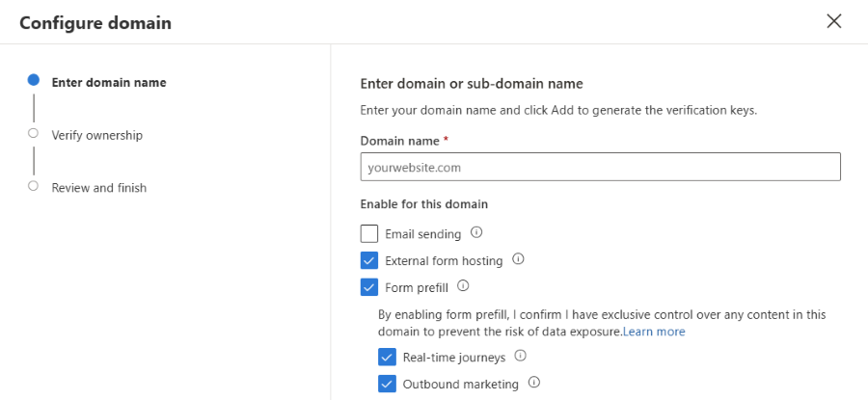The width and height of the screenshot is (868, 400).
Task: Jump to Review and finish step
Action: 98,188
